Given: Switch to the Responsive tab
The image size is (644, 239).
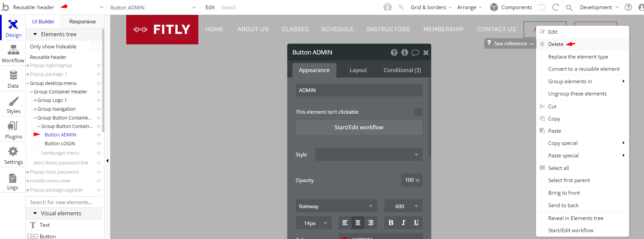Looking at the screenshot, I should 82,22.
